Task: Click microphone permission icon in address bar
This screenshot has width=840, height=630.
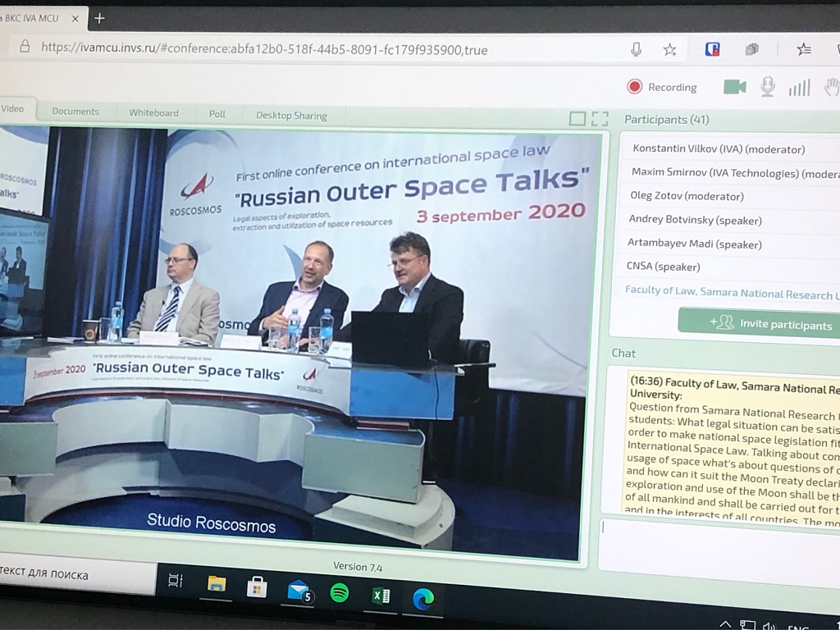Action: [636, 50]
